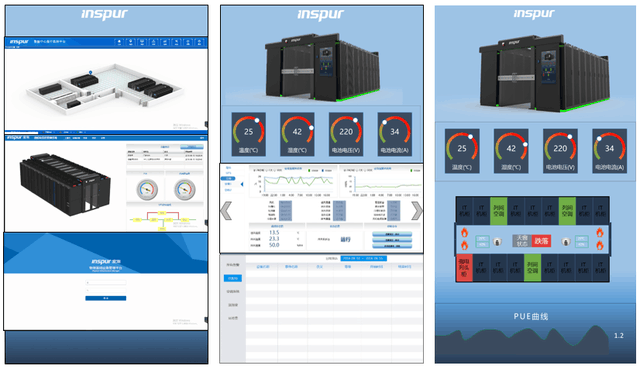Image resolution: width=640 pixels, height=369 pixels.
Task: Click the username field on the login page
Action: tap(106, 282)
